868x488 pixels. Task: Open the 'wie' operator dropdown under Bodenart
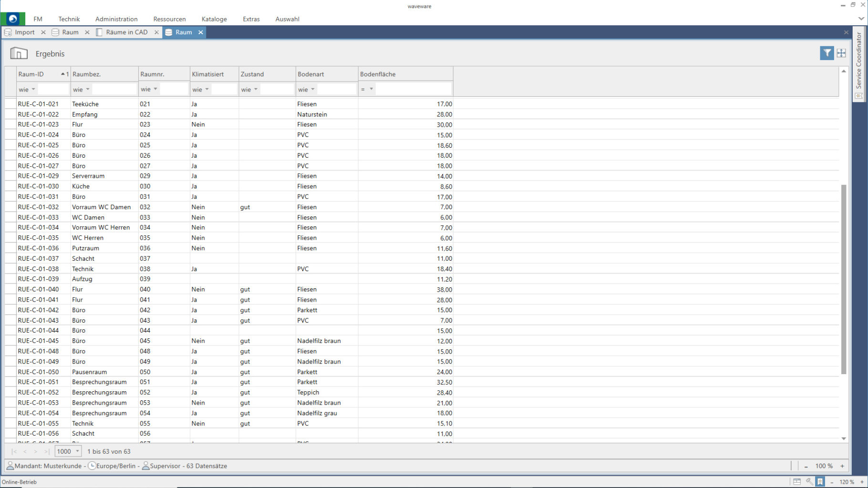pos(313,90)
